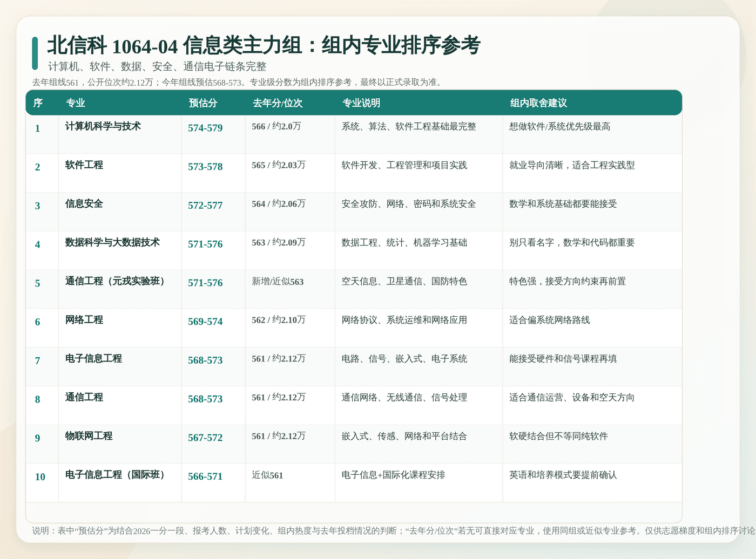Click description 网络协议、系统运维和网络应用
This screenshot has width=756, height=559.
point(404,320)
